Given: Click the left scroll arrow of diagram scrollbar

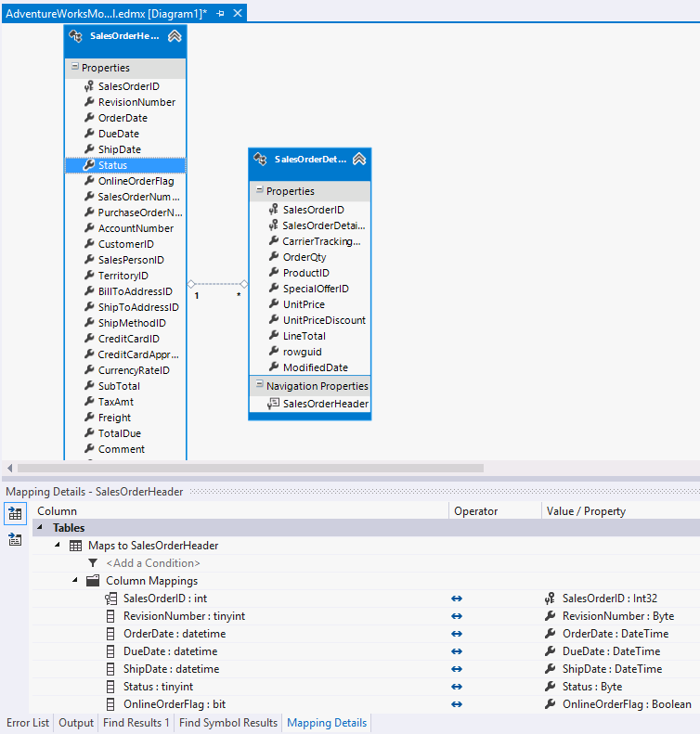Looking at the screenshot, I should 10,468.
